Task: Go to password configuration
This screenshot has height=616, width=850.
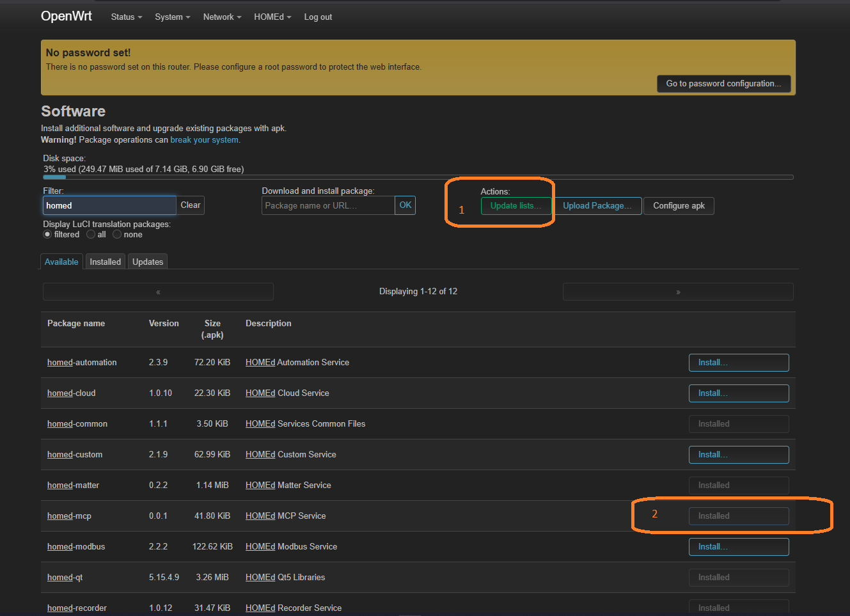Action: click(x=723, y=84)
